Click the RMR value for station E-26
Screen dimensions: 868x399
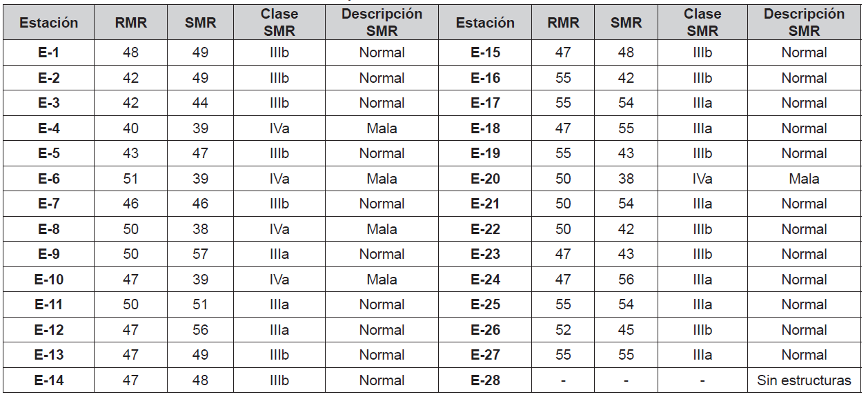pos(563,330)
